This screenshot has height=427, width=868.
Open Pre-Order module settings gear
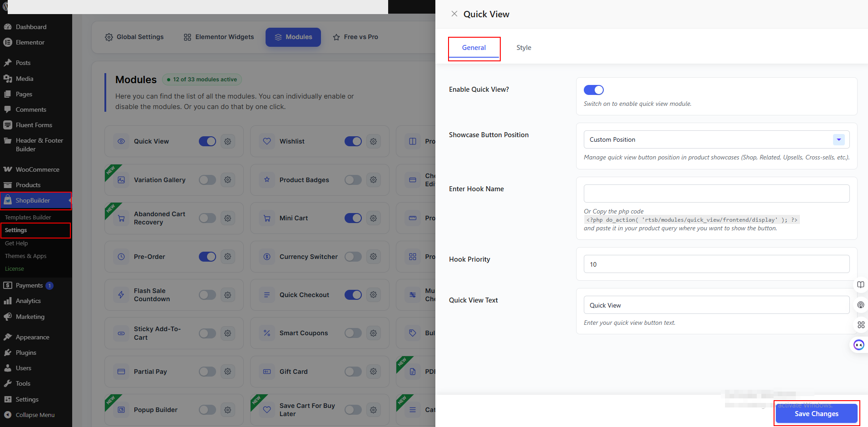pos(227,257)
